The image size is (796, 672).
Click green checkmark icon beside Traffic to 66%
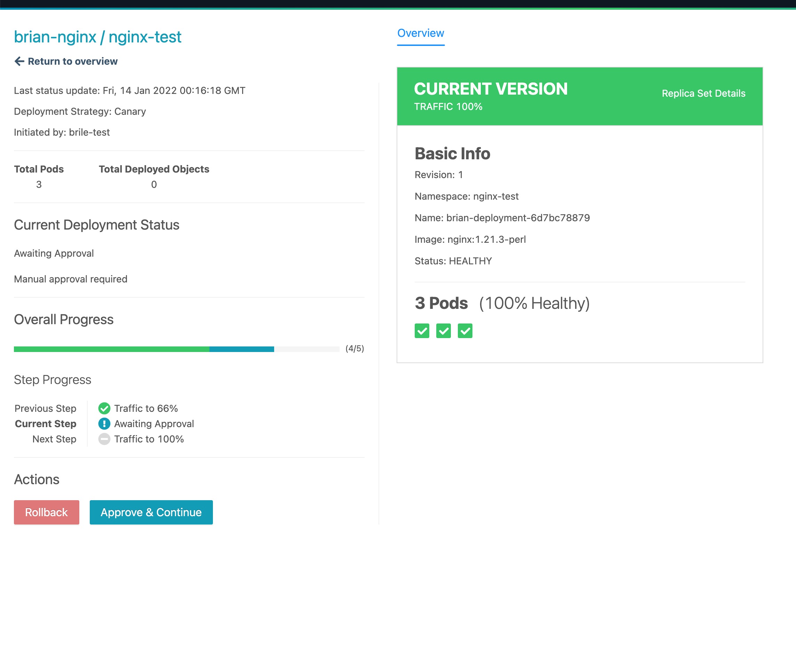click(x=104, y=408)
